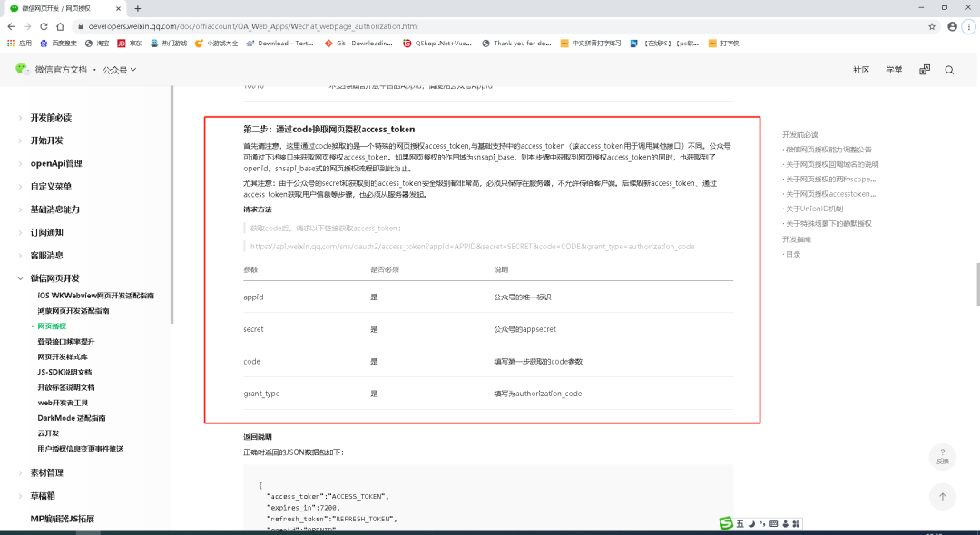This screenshot has height=535, width=980.
Task: Click the Sogou input method S icon
Action: pos(726,523)
